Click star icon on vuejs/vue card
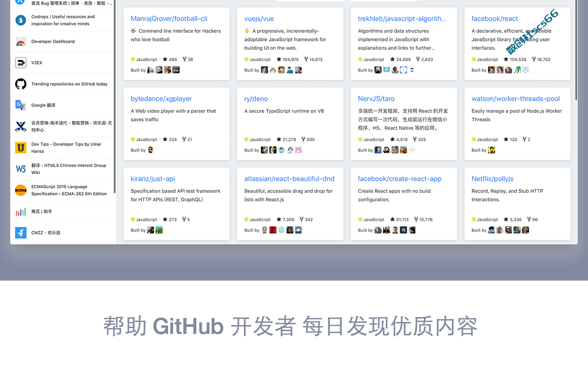This screenshot has width=588, height=368. click(x=279, y=59)
